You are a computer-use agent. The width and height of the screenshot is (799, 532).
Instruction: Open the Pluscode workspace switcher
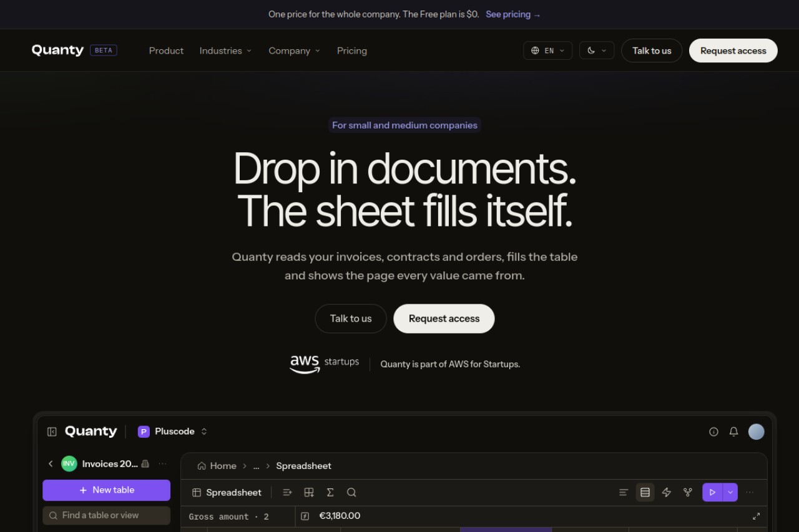click(x=172, y=432)
